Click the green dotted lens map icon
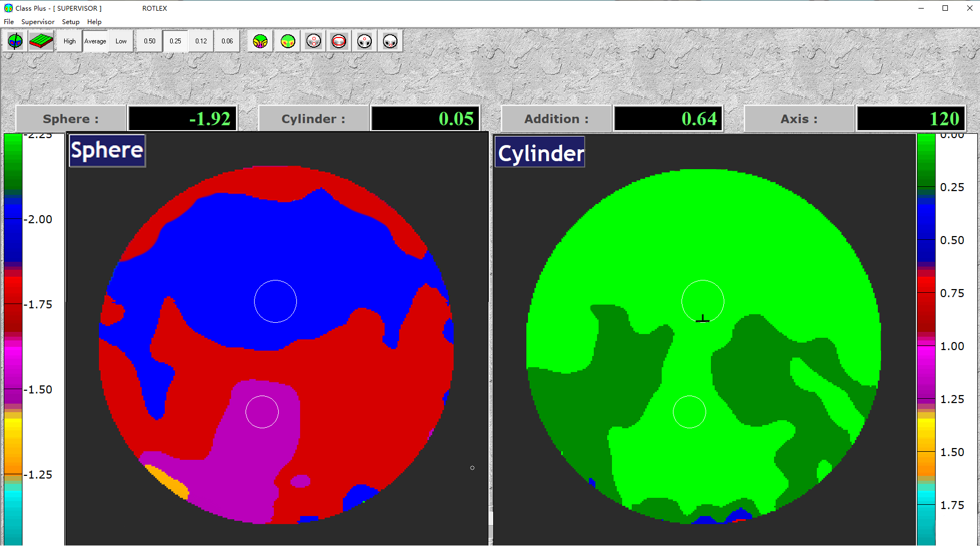The image size is (980, 546). tap(288, 41)
